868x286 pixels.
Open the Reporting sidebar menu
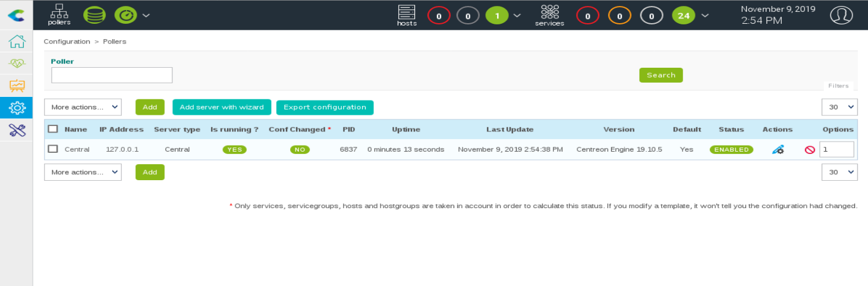click(17, 86)
